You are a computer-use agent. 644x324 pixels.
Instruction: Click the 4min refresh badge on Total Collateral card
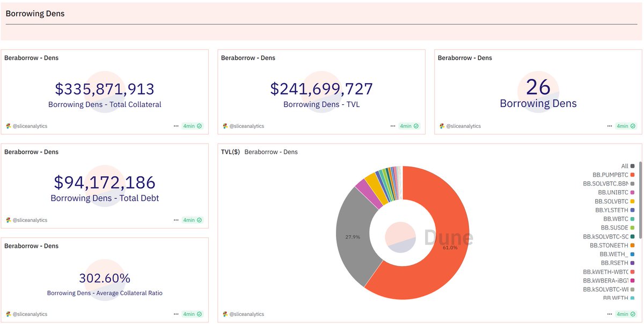[192, 126]
